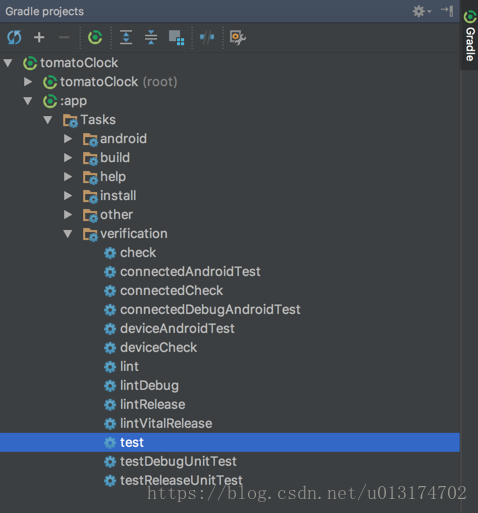Screen dimensions: 478x513
Task: Click the build folder icon
Action: [90, 158]
